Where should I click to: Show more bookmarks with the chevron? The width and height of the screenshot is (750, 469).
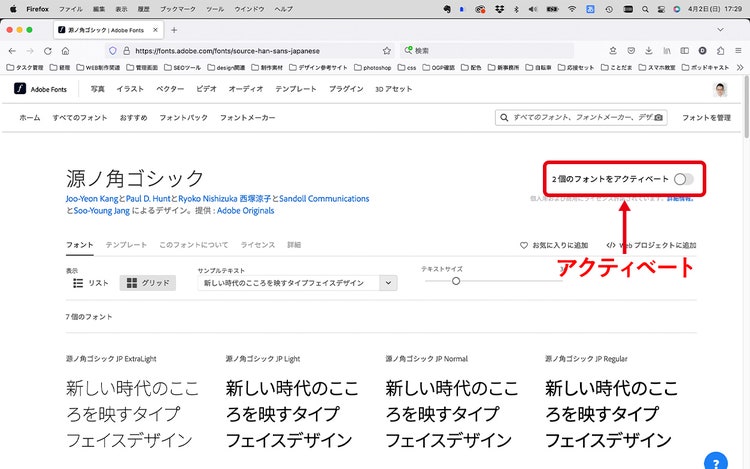(739, 67)
